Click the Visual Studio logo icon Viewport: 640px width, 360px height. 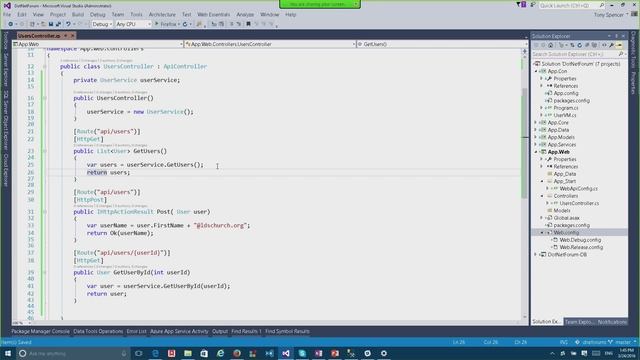(7, 5)
